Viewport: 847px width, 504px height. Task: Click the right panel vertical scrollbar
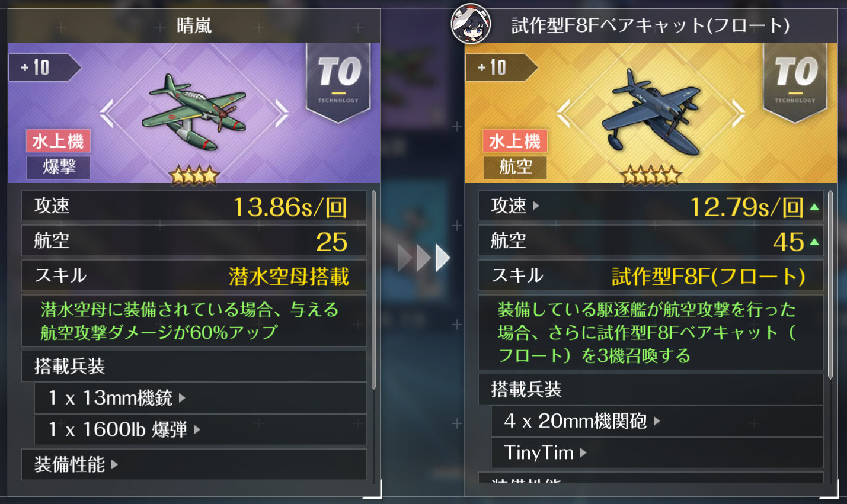[x=830, y=284]
